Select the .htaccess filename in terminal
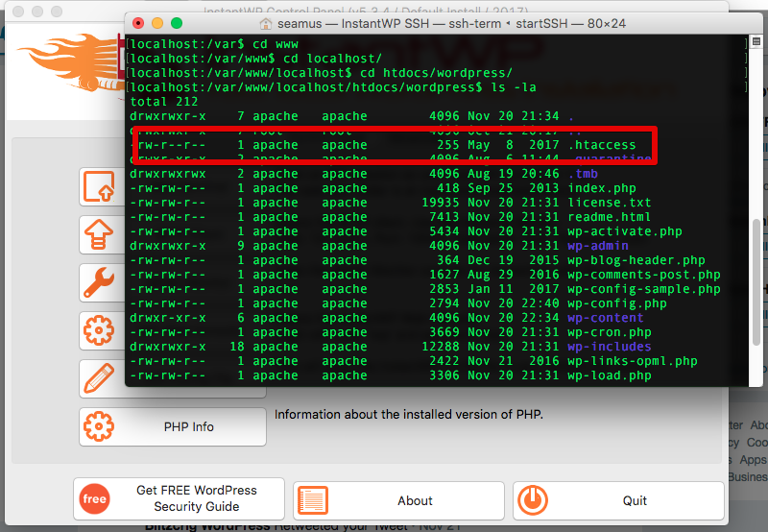The image size is (768, 532). 602,145
